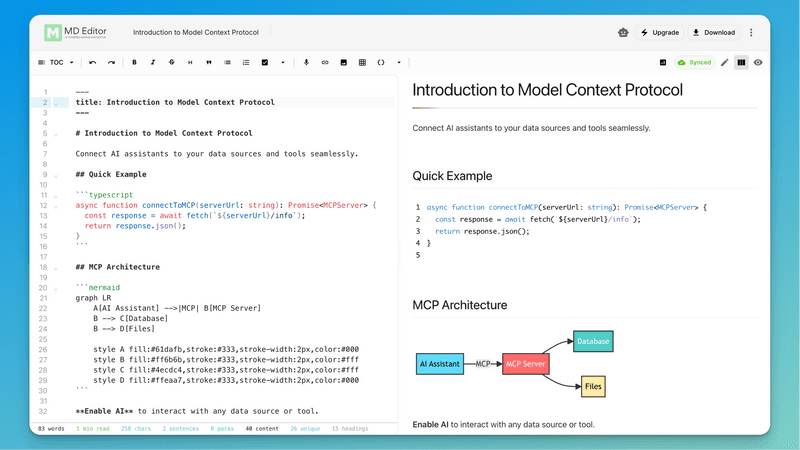The image size is (800, 450).
Task: Switch to split view mode
Action: [741, 62]
